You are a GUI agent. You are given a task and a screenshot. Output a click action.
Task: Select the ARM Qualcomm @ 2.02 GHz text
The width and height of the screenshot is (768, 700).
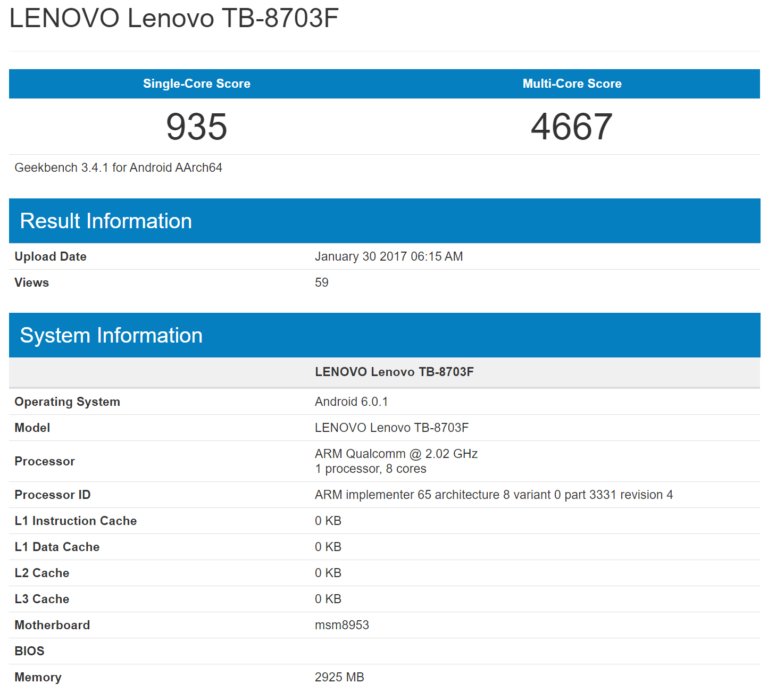[396, 454]
